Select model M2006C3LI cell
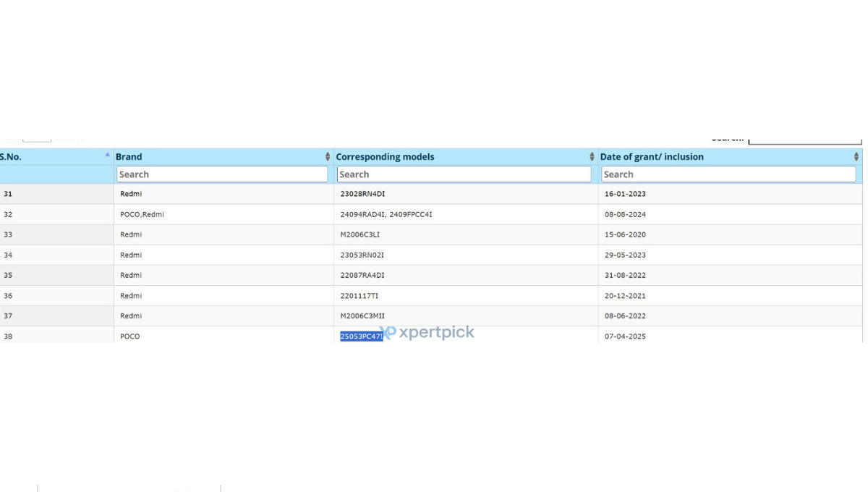This screenshot has width=868, height=492. pos(360,234)
